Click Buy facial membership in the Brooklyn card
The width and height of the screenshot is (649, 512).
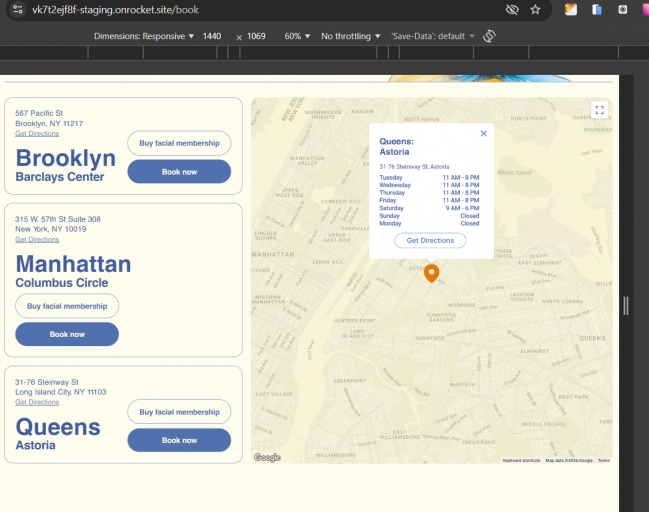coord(179,143)
